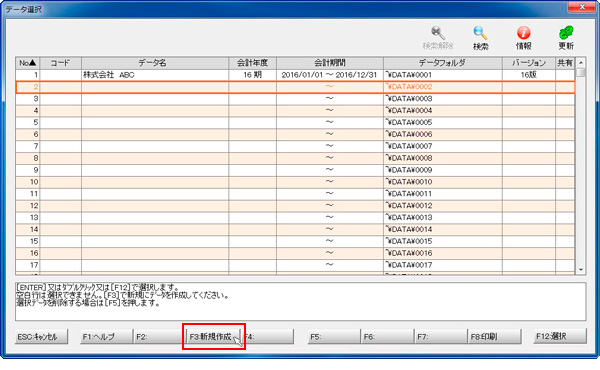Click the コード column header

[x=60, y=63]
